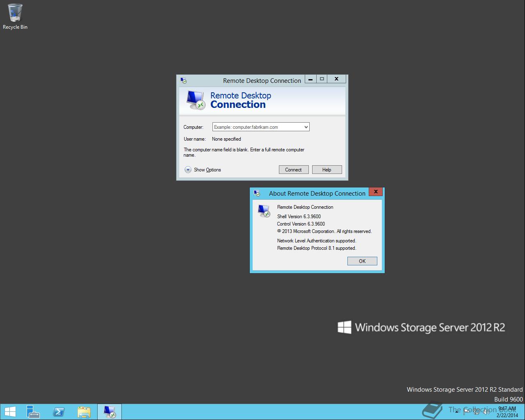This screenshot has width=525, height=420.
Task: Open the Recycle Bin desktop icon
Action: pyautogui.click(x=15, y=17)
